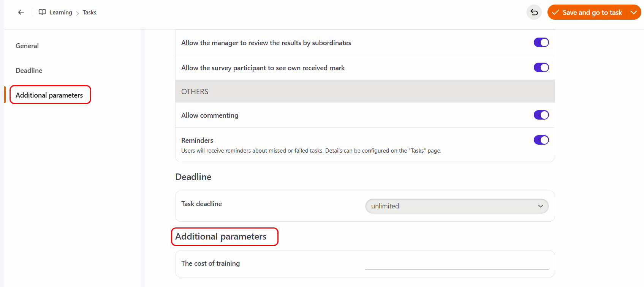Click the breadcrumb chevron separator

(x=78, y=13)
